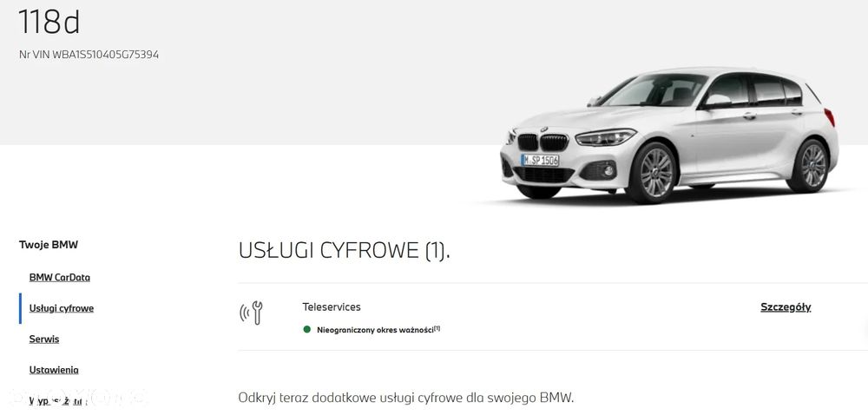This screenshot has height=415, width=868.
Task: Click the Odkryj teraz dodatkowe usługi text
Action: [406, 398]
